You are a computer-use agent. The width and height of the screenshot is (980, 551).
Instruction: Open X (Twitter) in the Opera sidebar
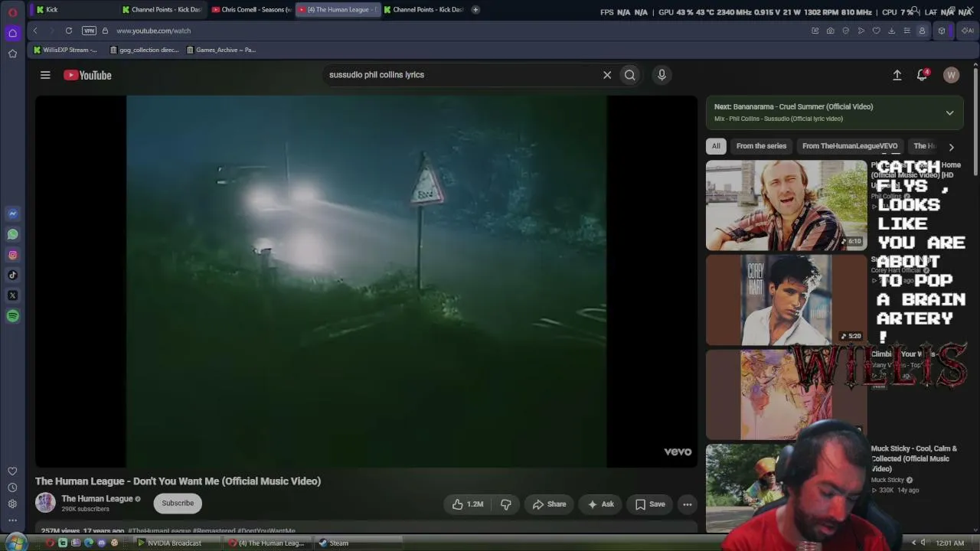(12, 295)
